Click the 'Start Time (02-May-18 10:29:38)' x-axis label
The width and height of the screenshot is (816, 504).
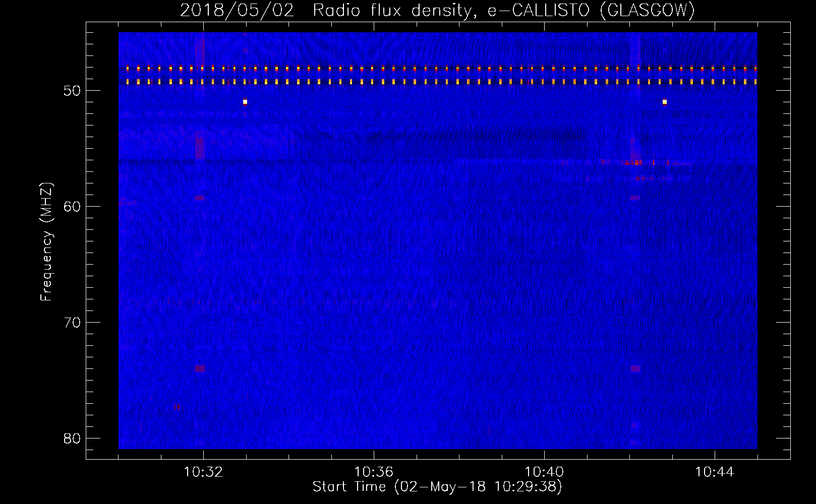[x=437, y=487]
